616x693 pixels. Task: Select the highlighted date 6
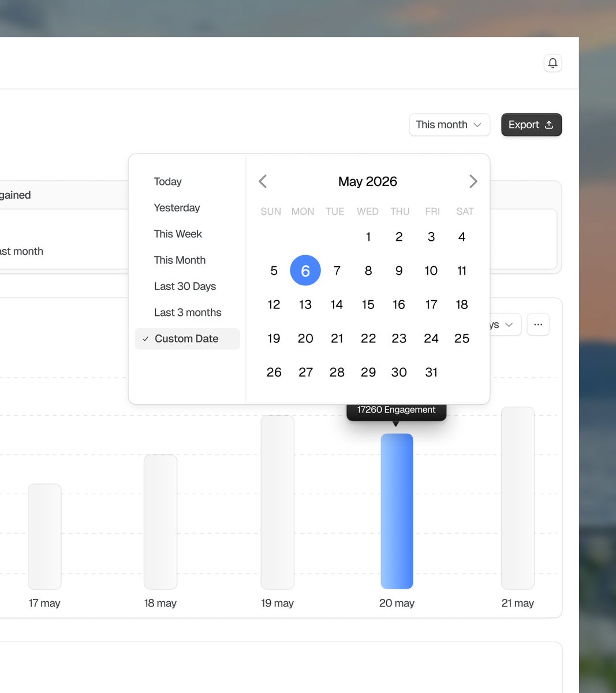(305, 270)
